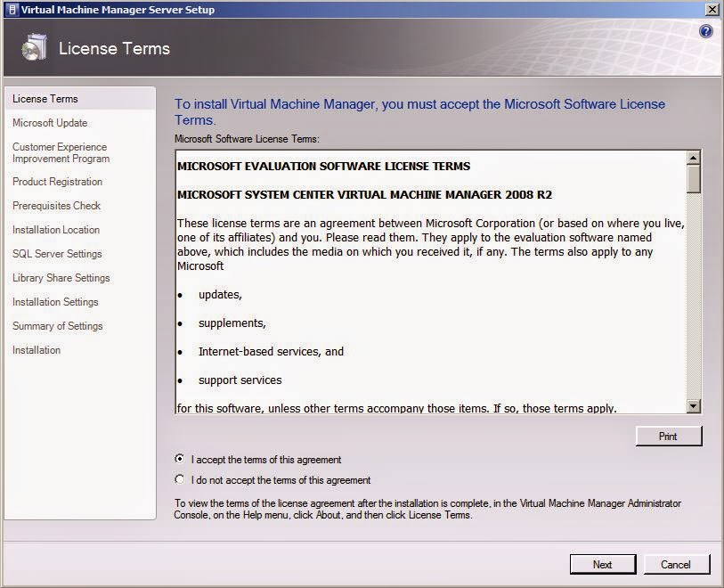Click the license text scrollbar thumb

pos(693,179)
